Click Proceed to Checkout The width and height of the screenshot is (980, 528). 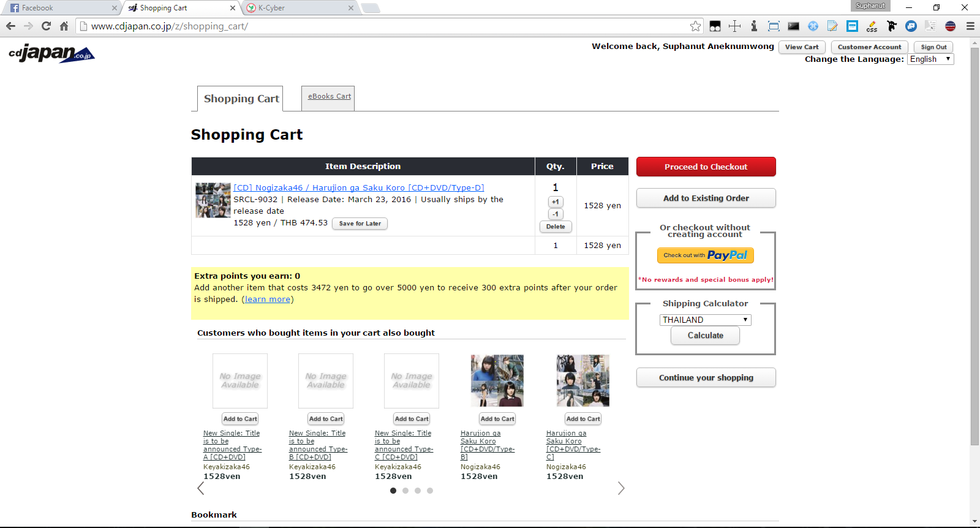pyautogui.click(x=706, y=167)
